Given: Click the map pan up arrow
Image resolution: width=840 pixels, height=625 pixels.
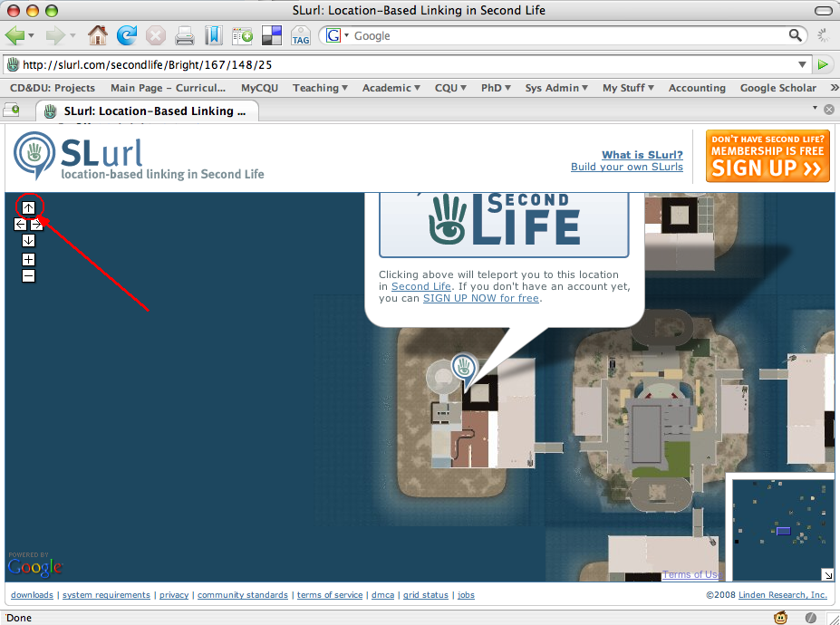Looking at the screenshot, I should point(29,207).
